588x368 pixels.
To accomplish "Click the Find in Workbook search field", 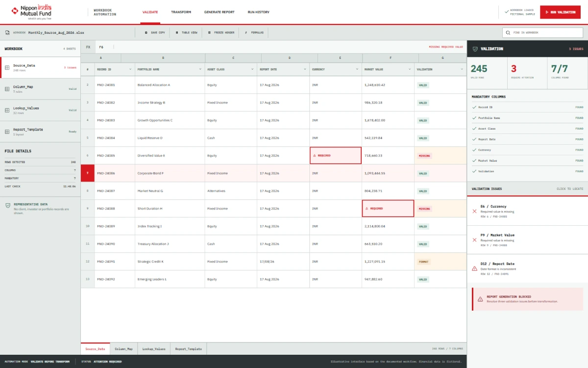I will point(542,32).
